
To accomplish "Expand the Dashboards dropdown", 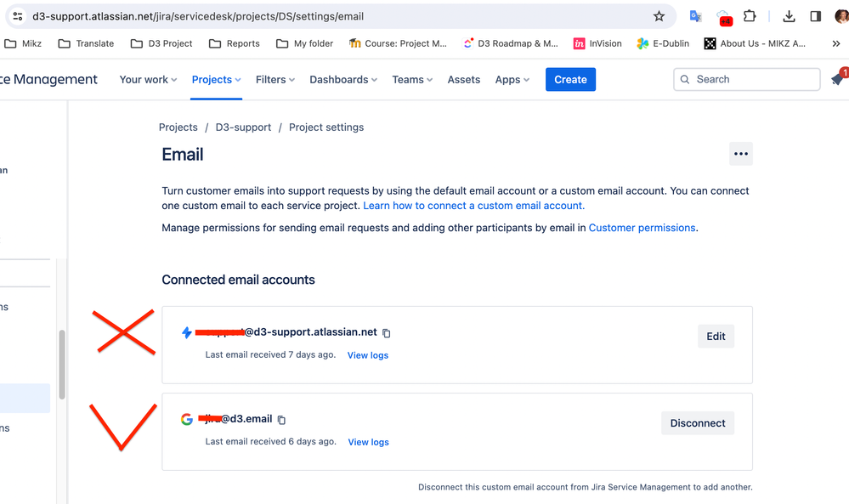I will click(343, 80).
